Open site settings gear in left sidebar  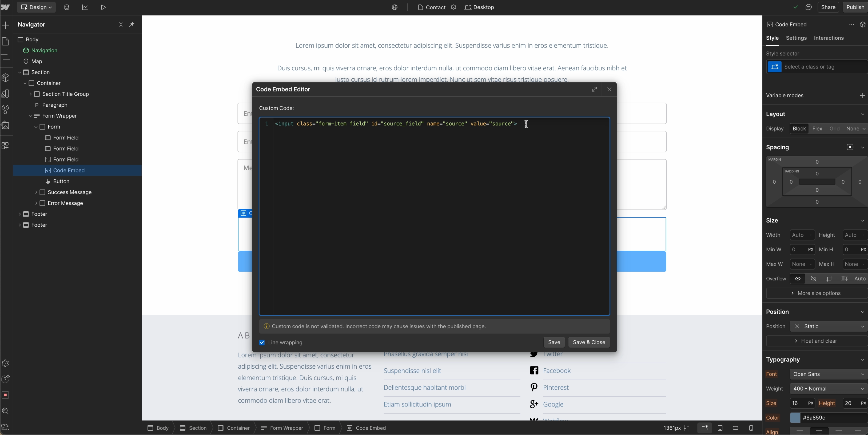pos(6,363)
